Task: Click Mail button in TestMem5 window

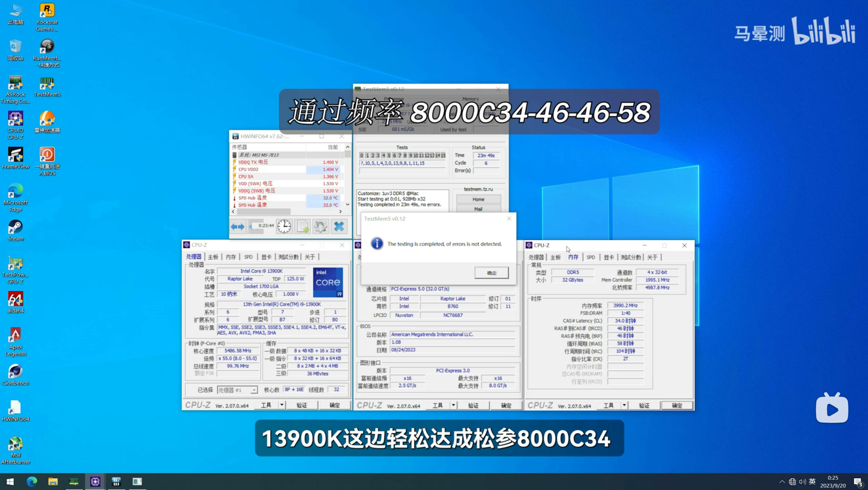Action: click(x=478, y=209)
